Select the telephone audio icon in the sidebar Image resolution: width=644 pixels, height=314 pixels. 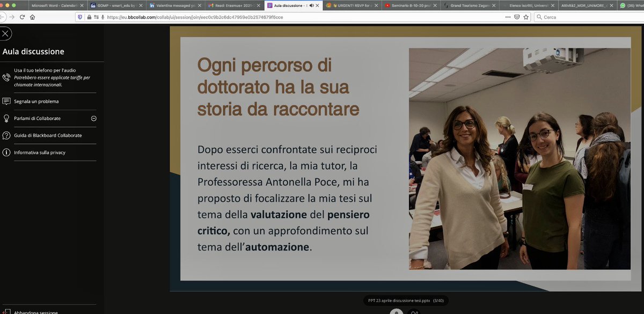point(5,78)
